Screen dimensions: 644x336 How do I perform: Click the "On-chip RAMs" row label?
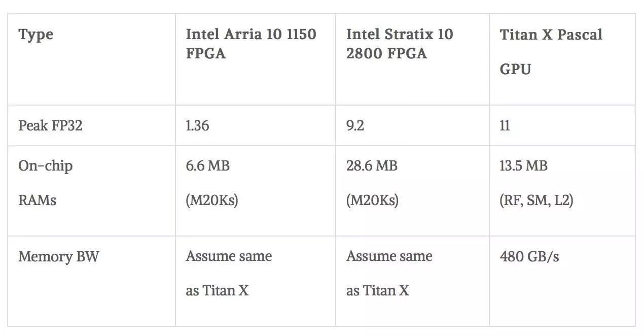[x=46, y=183]
